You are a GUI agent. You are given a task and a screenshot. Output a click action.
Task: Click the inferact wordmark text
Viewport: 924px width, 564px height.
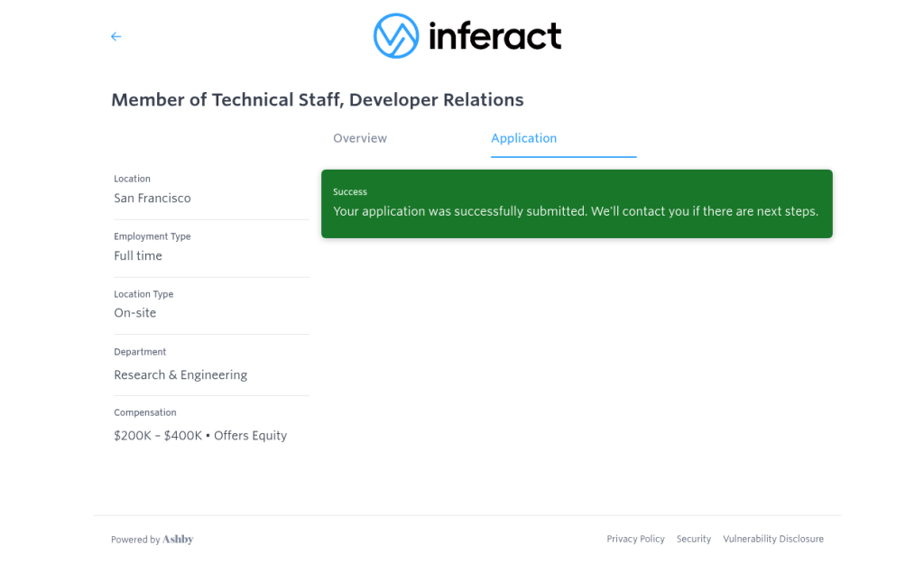pyautogui.click(x=495, y=36)
